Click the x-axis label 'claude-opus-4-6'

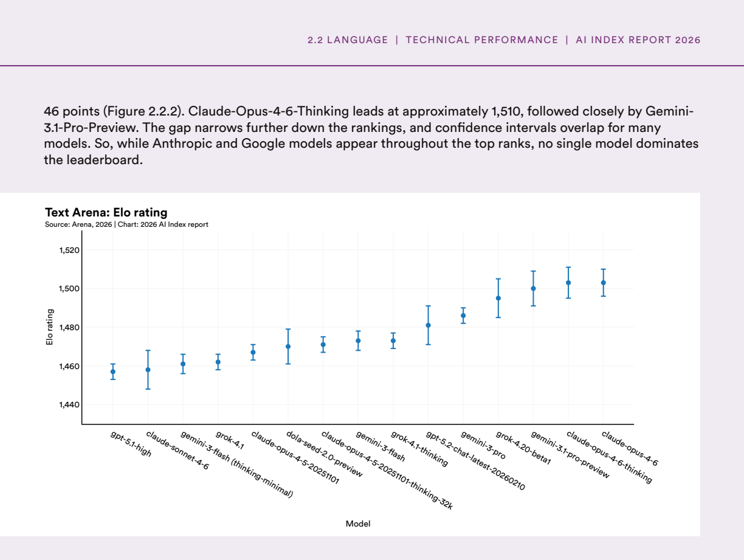(630, 448)
